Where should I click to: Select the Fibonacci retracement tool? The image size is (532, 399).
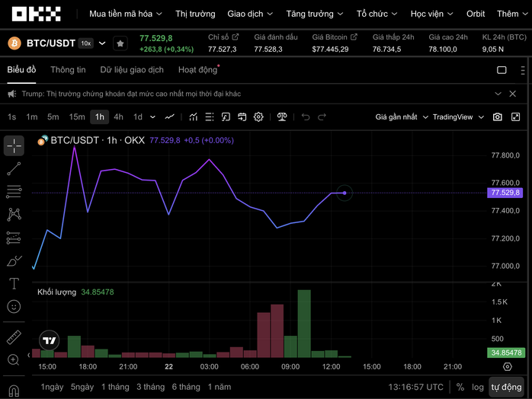coord(14,192)
